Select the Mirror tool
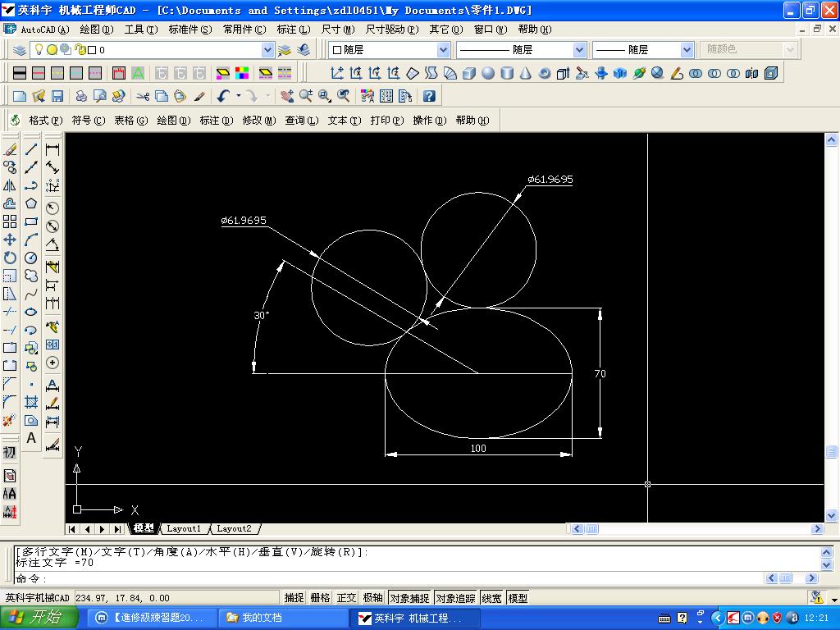Screen dimensions: 840x630 pos(10,185)
